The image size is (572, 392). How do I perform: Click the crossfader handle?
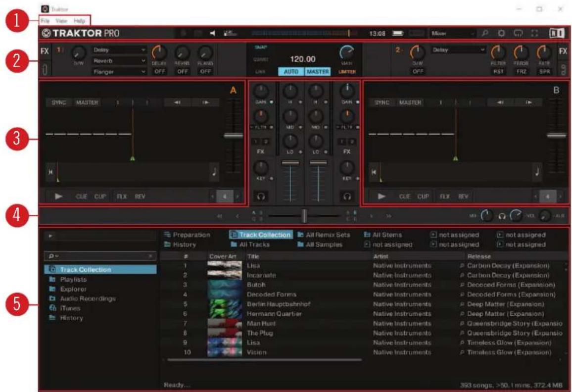pos(304,216)
